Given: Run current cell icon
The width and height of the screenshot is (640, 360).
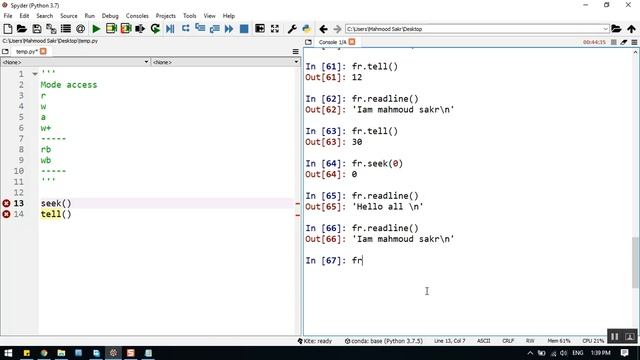Looking at the screenshot, I should [111, 29].
